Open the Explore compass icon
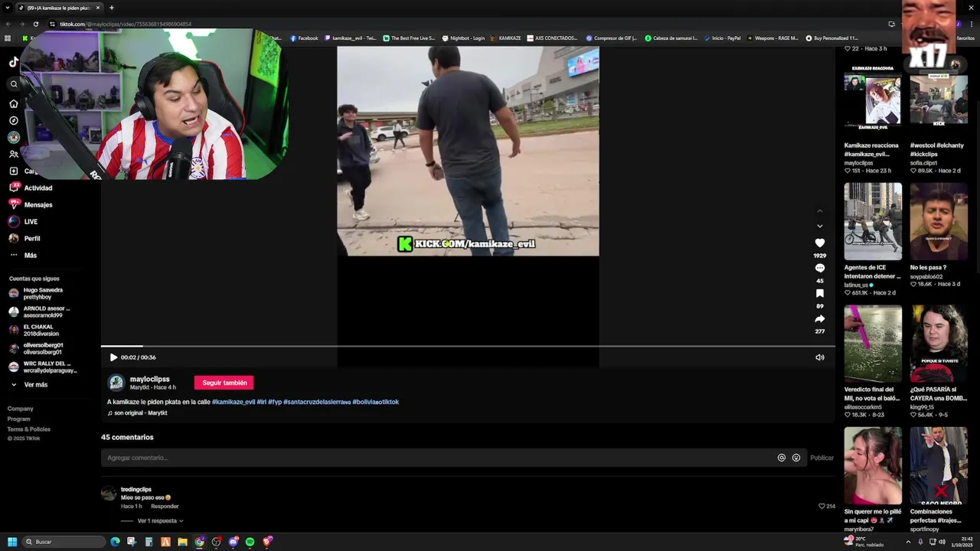The image size is (980, 551). pyautogui.click(x=14, y=120)
